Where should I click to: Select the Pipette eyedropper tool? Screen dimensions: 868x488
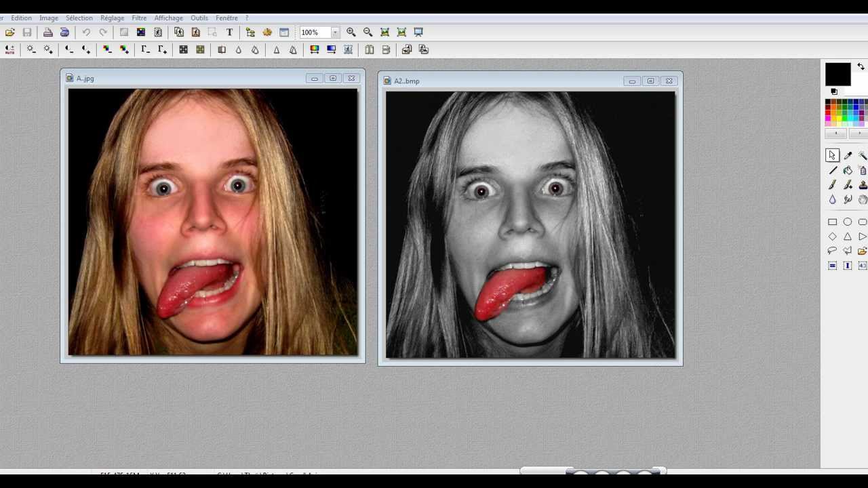point(848,155)
